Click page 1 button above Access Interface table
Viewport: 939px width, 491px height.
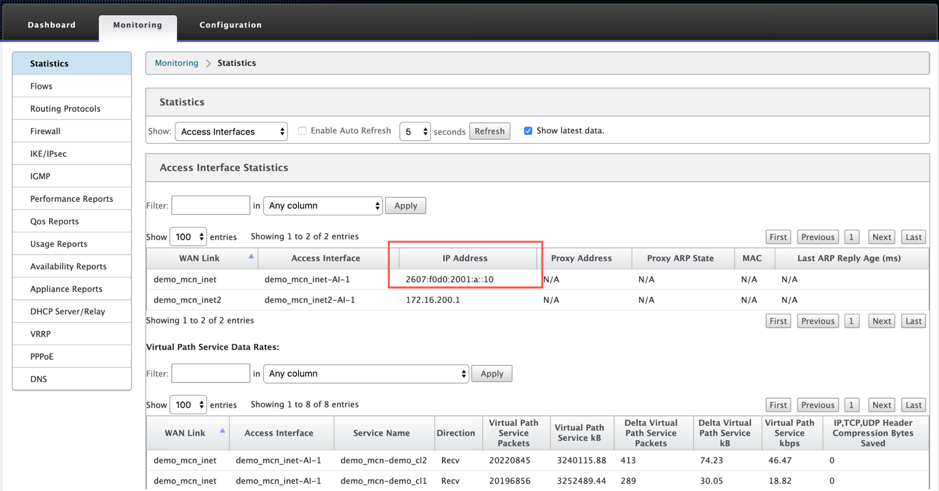[851, 237]
